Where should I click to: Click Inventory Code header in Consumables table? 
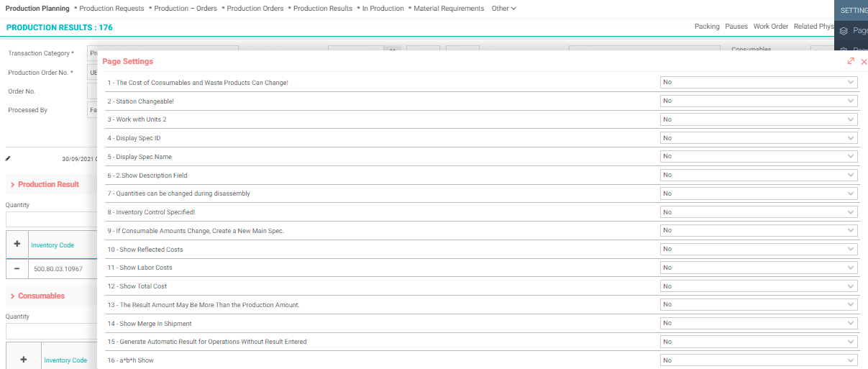[65, 360]
